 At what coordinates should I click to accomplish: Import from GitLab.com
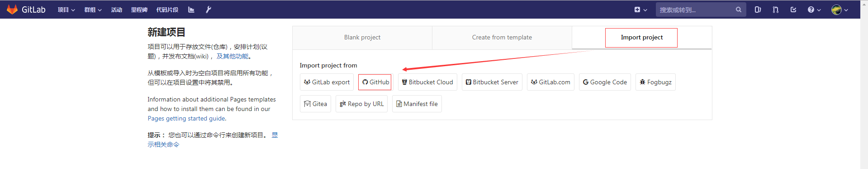(x=550, y=82)
